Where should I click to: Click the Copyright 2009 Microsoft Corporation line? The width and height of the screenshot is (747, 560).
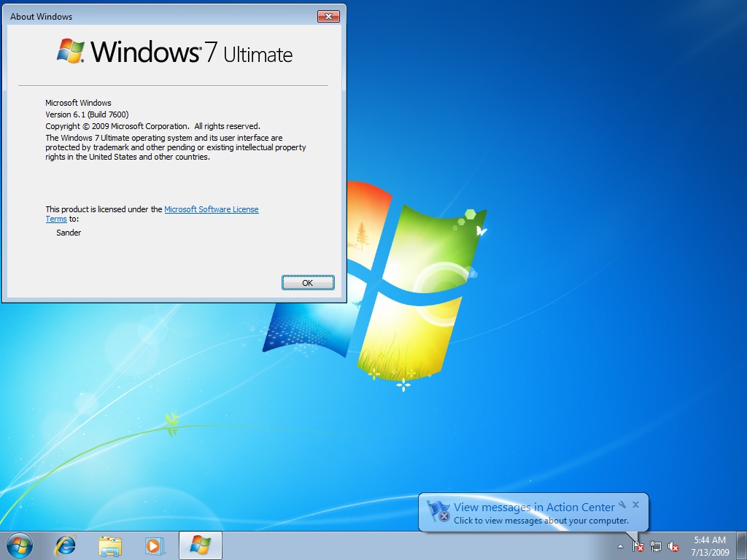click(x=153, y=126)
